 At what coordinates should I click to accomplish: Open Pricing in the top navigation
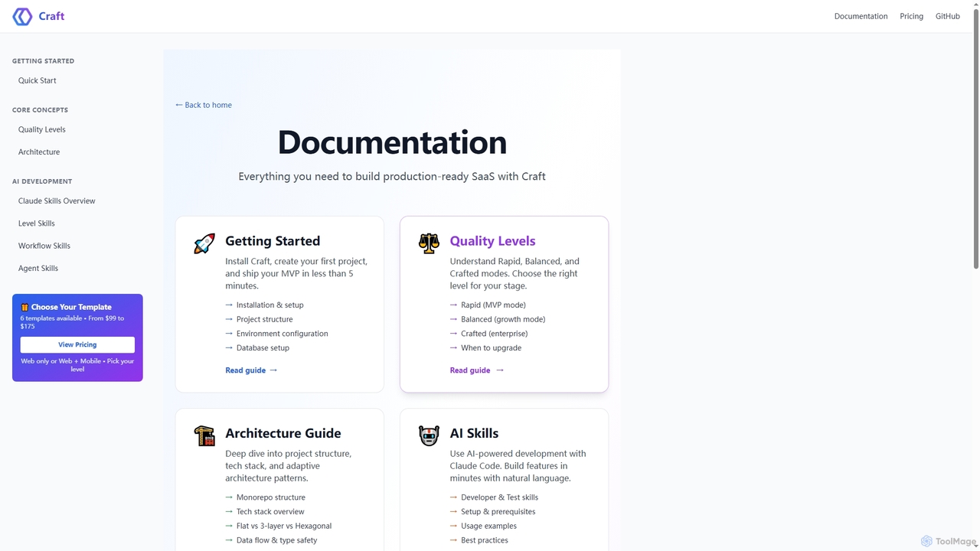[x=911, y=16]
